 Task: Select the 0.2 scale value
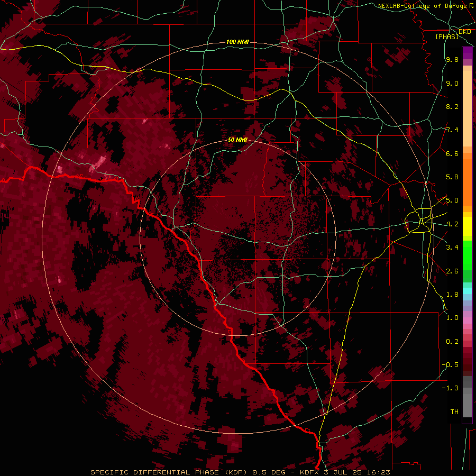(452, 342)
